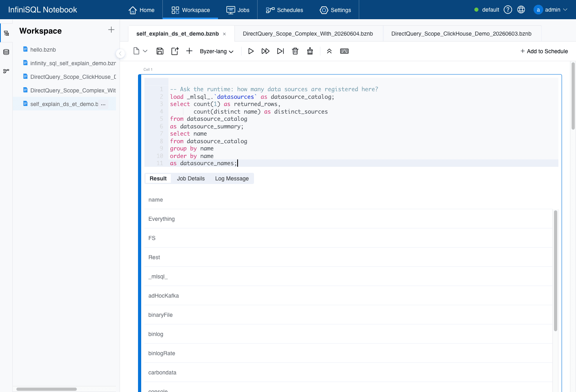Viewport: 576px width, 392px height.
Task: Export notebook with share icon
Action: click(x=175, y=51)
